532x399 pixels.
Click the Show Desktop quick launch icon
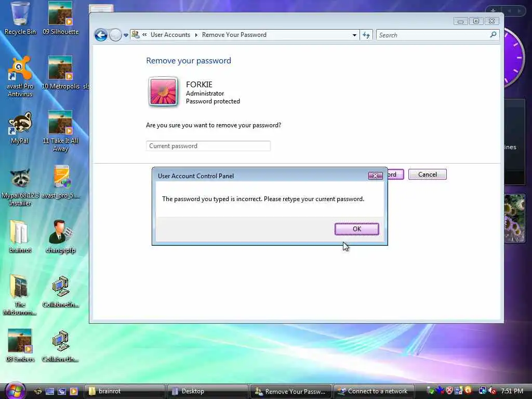click(50, 391)
